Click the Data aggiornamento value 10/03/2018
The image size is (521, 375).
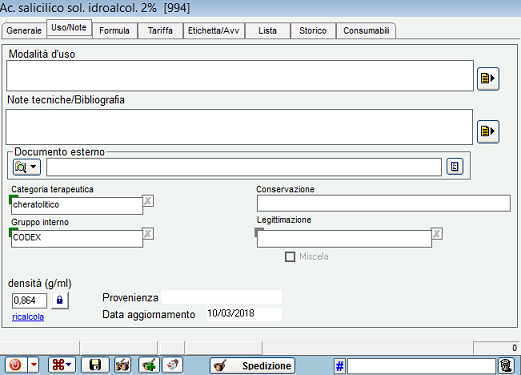click(x=231, y=313)
